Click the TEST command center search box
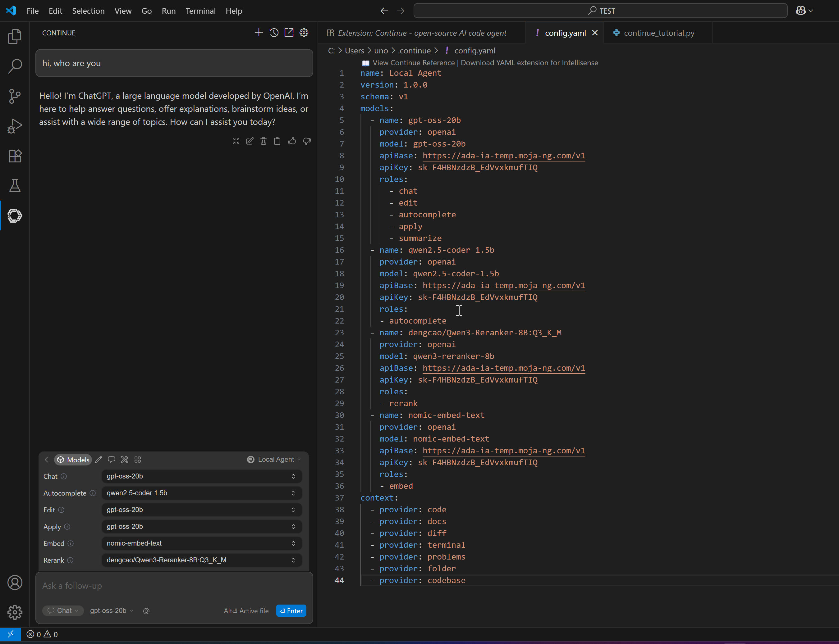This screenshot has width=839, height=644. (600, 11)
